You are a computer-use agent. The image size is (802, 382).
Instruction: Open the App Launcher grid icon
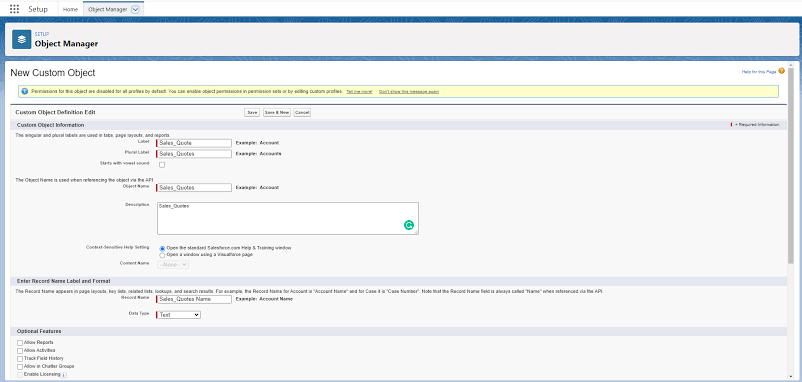[x=14, y=9]
